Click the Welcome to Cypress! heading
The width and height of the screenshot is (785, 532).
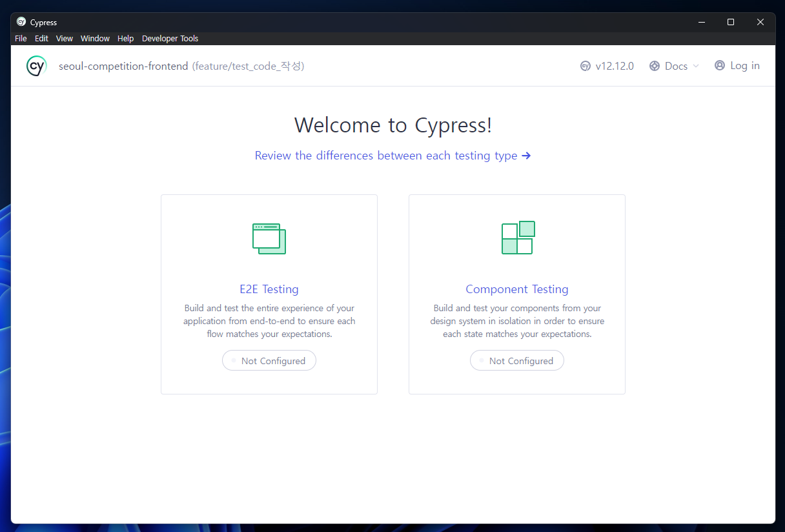click(393, 125)
